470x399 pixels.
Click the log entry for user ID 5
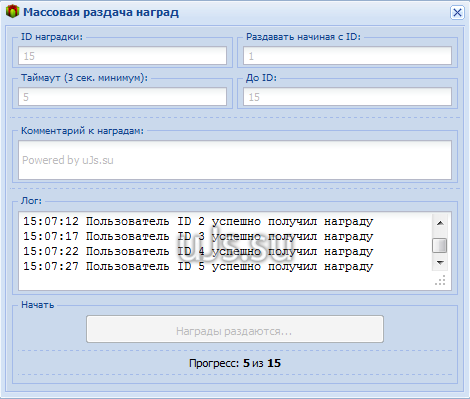[x=198, y=266]
